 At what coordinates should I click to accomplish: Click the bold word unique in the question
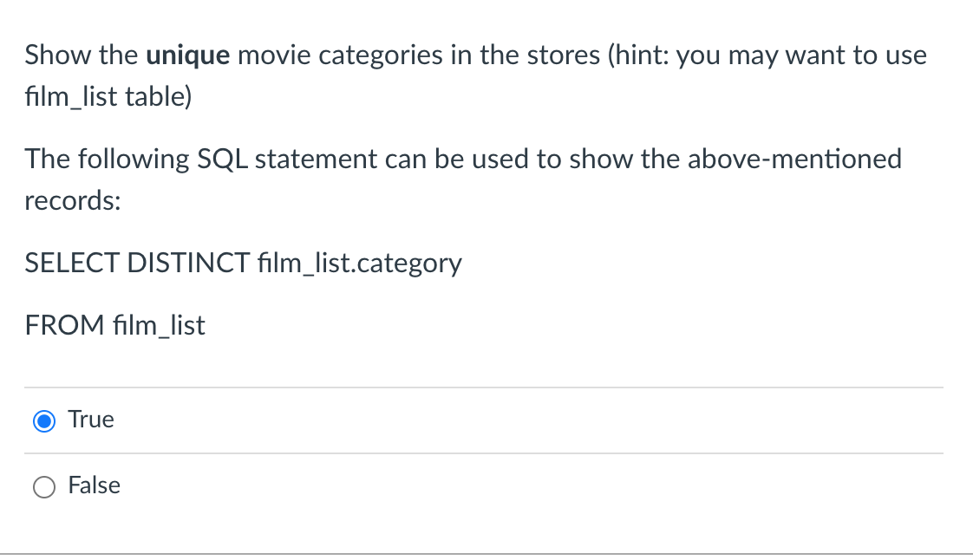[x=187, y=55]
